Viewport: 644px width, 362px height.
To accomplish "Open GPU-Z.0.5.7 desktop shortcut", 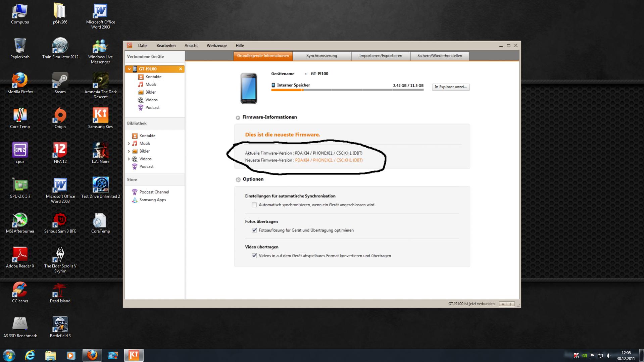I will 20,188.
